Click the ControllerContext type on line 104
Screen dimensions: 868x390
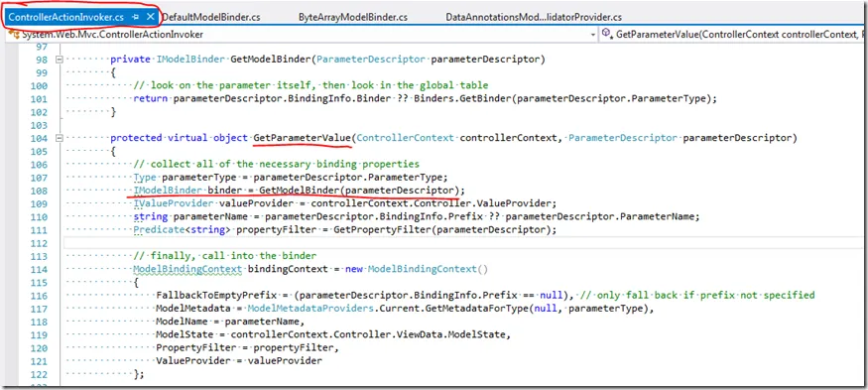tap(405, 138)
